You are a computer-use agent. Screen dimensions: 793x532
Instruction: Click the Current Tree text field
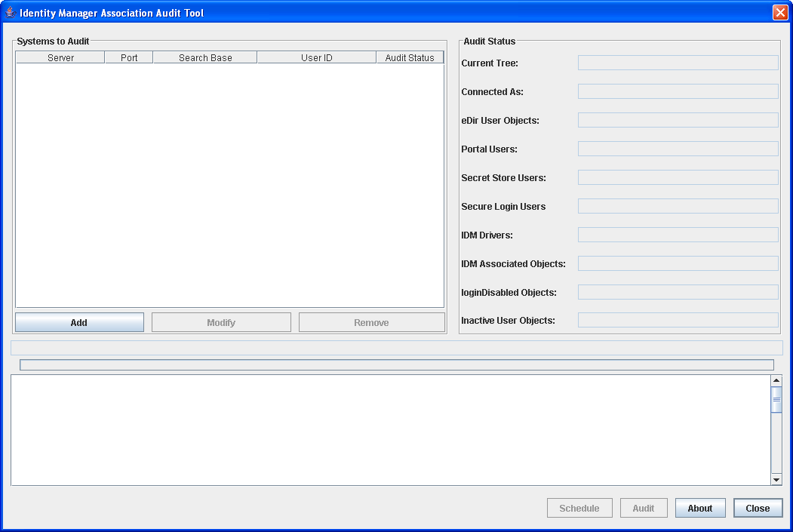coord(677,63)
